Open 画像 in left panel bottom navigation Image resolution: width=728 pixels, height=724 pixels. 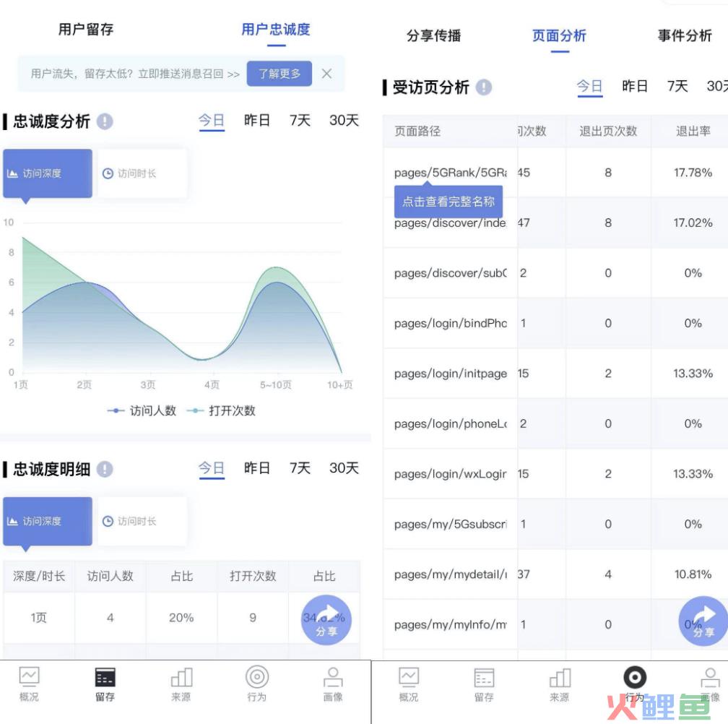pos(333,684)
